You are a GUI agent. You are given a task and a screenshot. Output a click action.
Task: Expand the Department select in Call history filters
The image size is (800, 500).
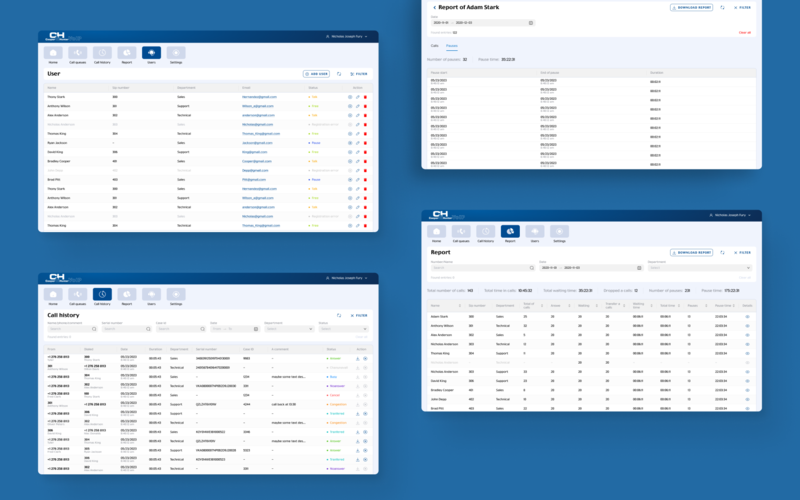(289, 329)
